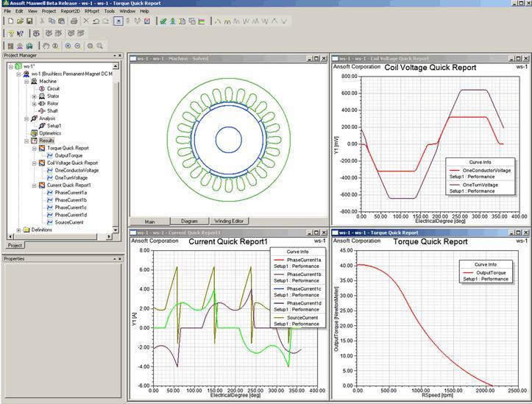The image size is (532, 404).
Task: Expand the Stator tree node
Action: click(35, 96)
